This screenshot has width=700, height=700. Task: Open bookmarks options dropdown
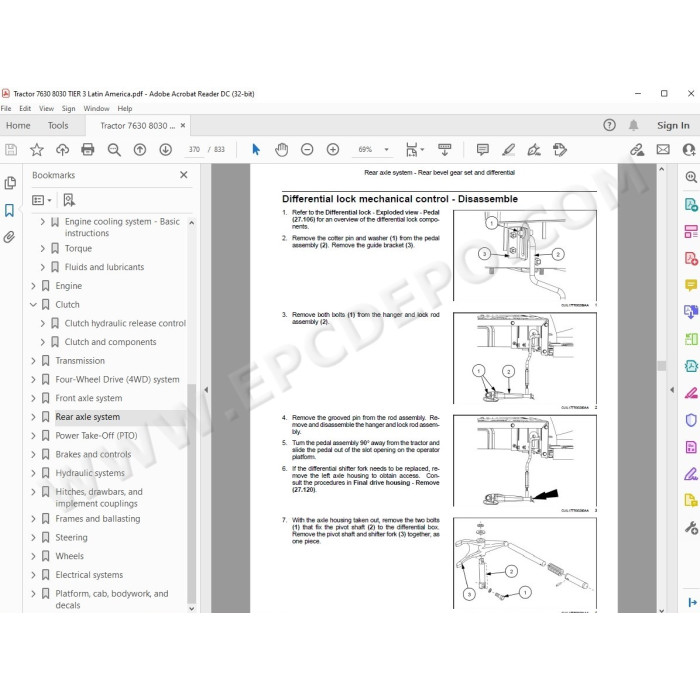click(x=42, y=200)
